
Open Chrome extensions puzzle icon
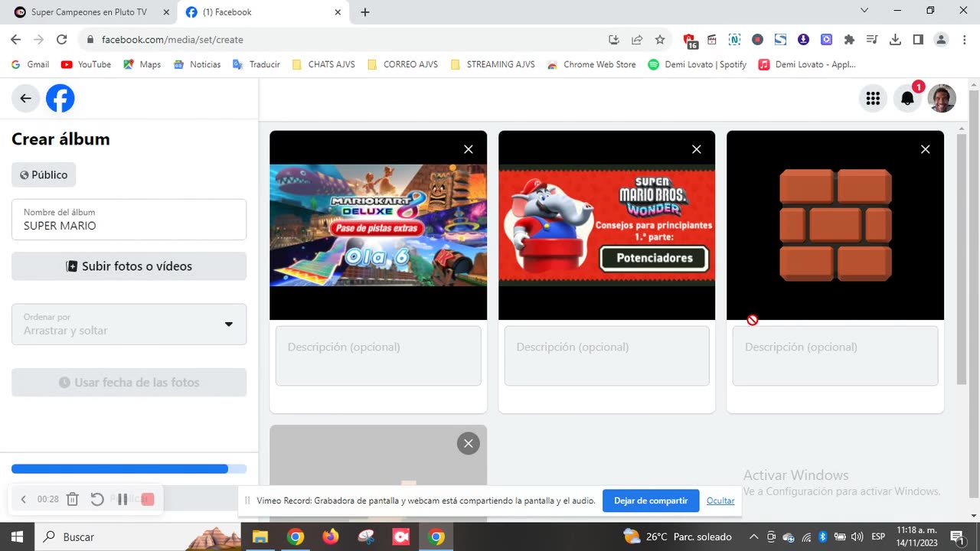click(849, 40)
